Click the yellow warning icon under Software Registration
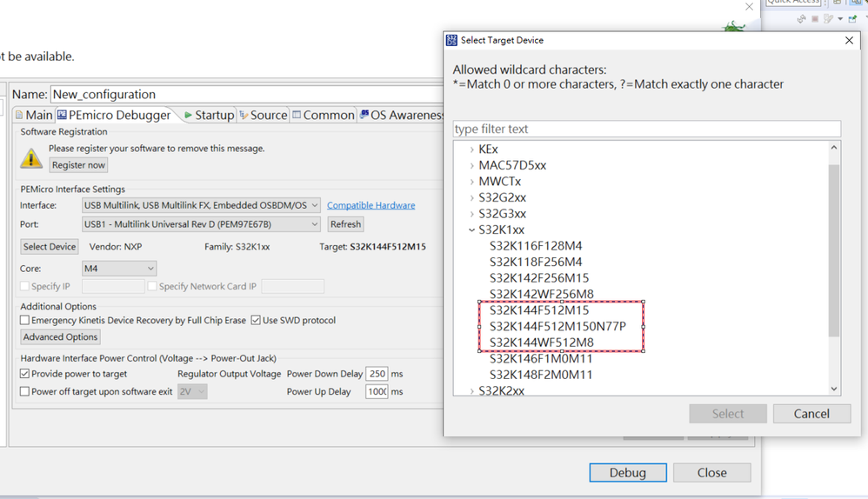Viewport: 868px width, 499px height. (x=31, y=158)
